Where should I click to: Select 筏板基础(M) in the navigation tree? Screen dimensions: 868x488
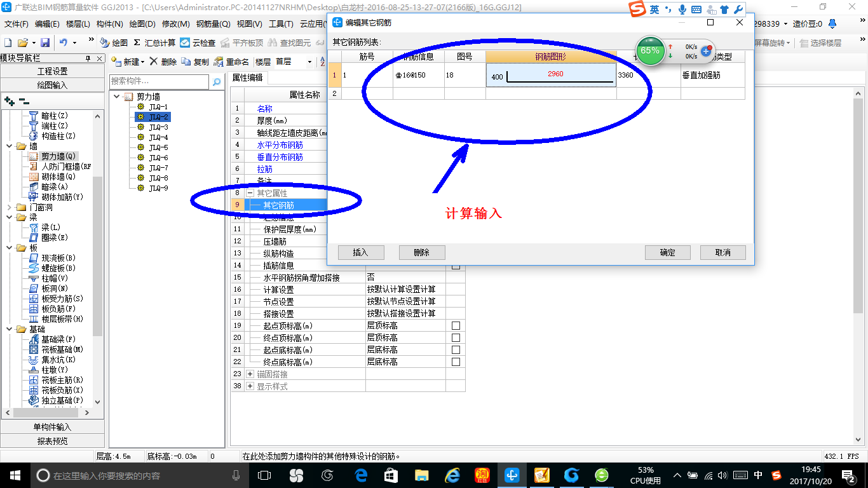pos(57,349)
